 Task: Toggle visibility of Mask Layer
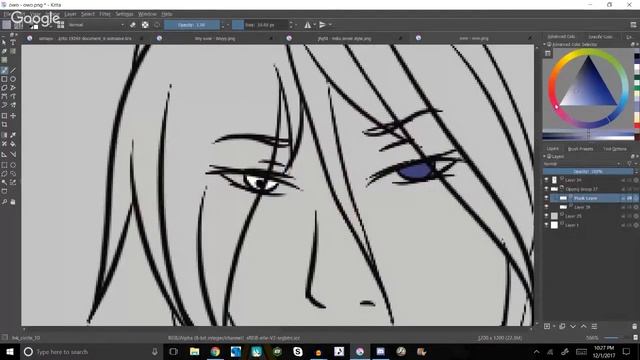pyautogui.click(x=546, y=198)
